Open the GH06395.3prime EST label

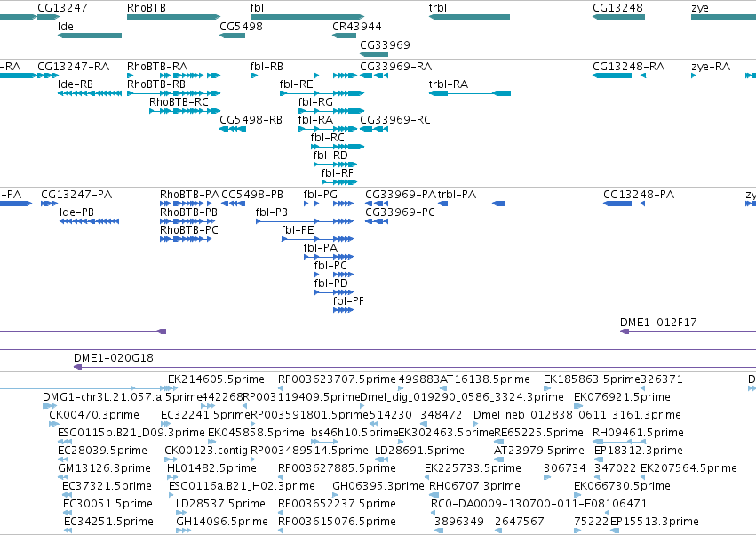[378, 486]
